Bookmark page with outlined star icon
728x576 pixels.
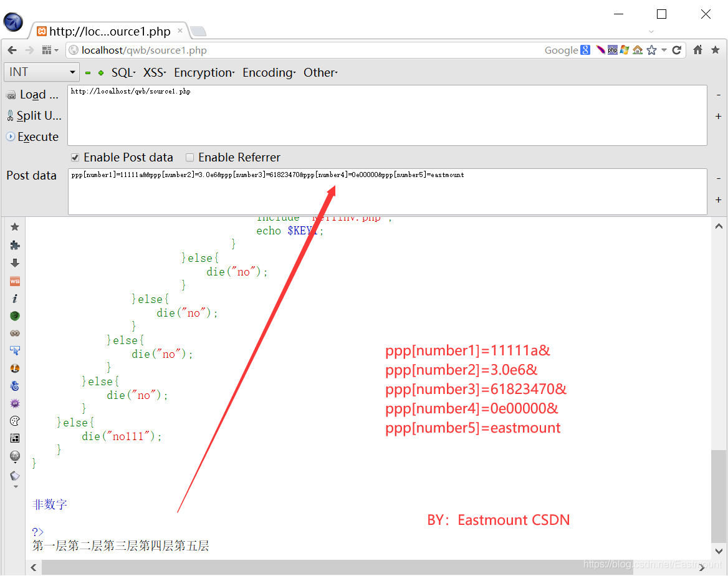[x=651, y=50]
